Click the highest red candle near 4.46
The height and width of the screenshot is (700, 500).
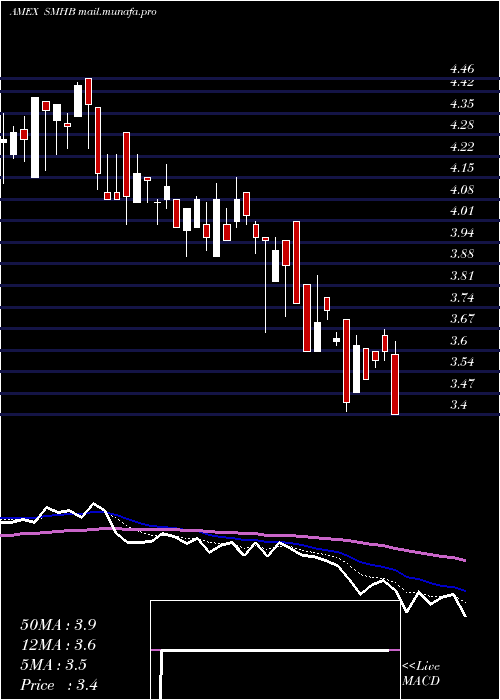pyautogui.click(x=88, y=92)
